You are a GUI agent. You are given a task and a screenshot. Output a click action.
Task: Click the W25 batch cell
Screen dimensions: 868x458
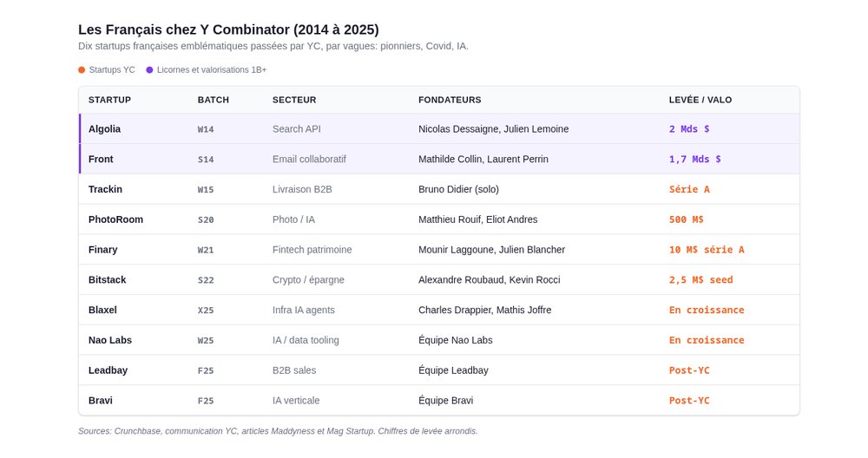pyautogui.click(x=206, y=340)
